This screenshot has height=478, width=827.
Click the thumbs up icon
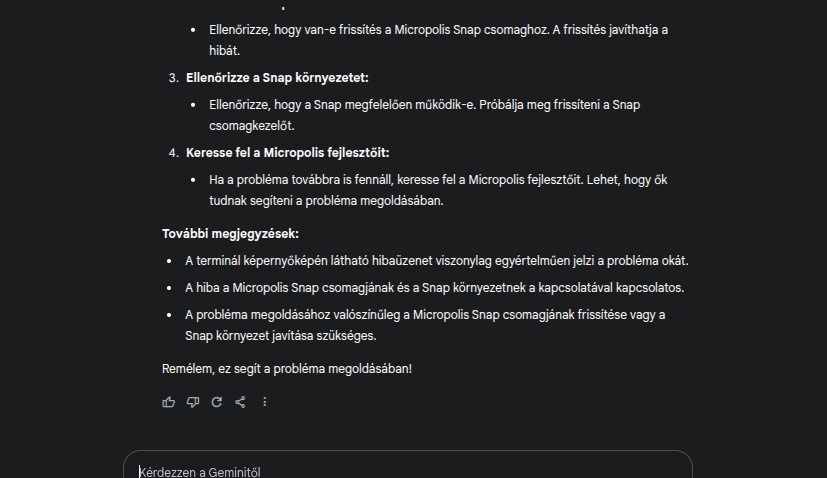[x=168, y=402]
